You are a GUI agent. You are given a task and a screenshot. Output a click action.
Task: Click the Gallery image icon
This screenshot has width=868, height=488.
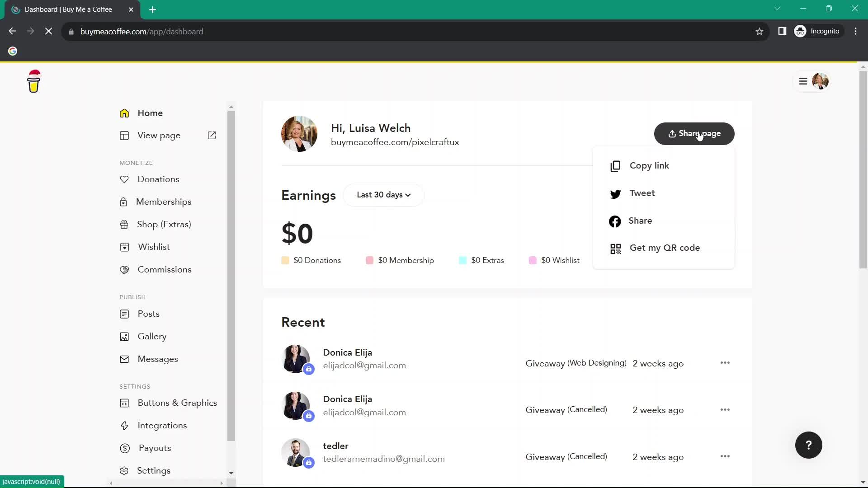pyautogui.click(x=124, y=337)
